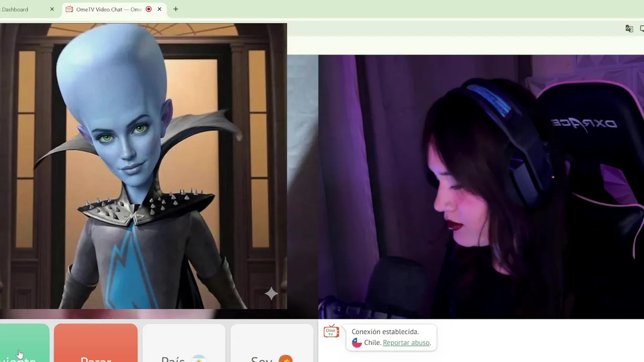Open the Soy gender selector

[272, 343]
